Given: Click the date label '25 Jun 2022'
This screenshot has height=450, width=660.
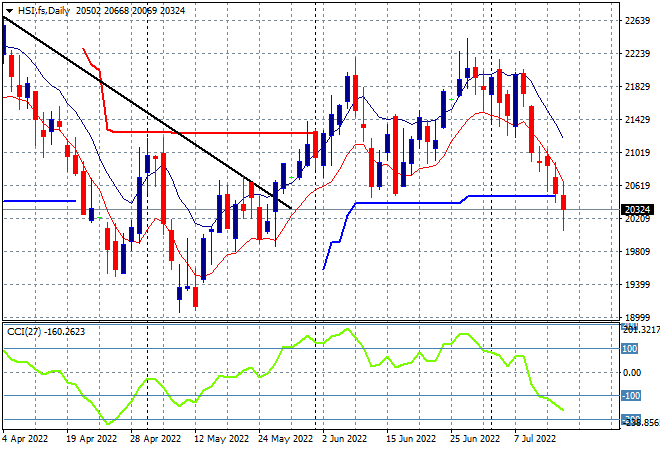Looking at the screenshot, I should [475, 439].
